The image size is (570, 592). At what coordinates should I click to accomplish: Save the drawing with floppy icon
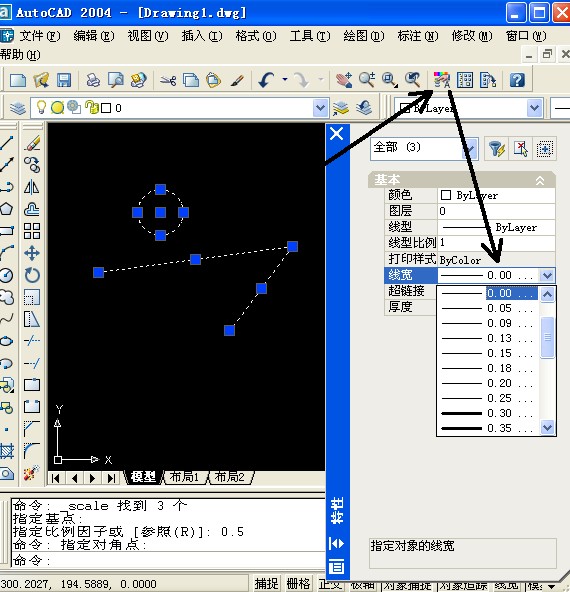pos(64,80)
